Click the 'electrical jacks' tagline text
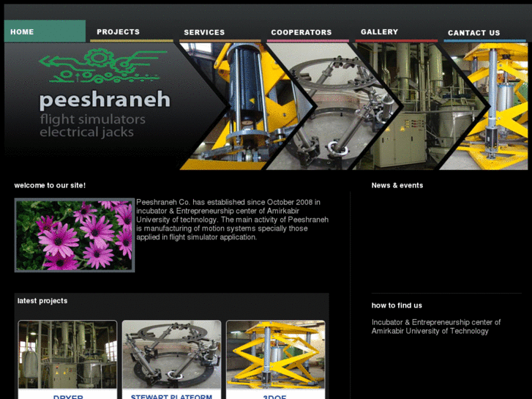 [x=87, y=132]
